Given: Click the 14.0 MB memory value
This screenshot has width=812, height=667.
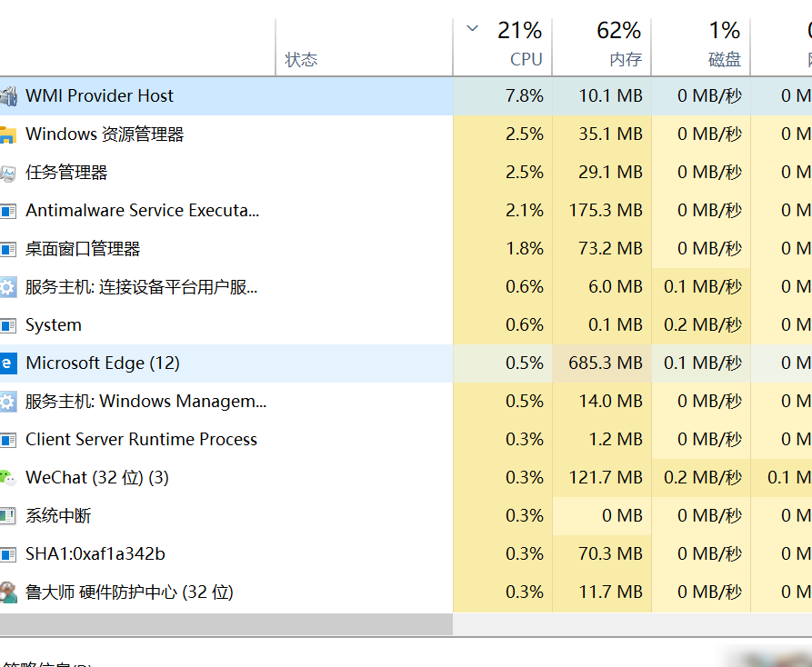Looking at the screenshot, I should point(610,402).
